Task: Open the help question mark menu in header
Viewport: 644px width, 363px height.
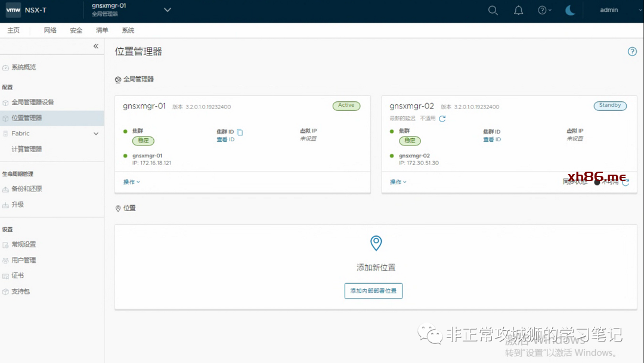Action: point(544,10)
